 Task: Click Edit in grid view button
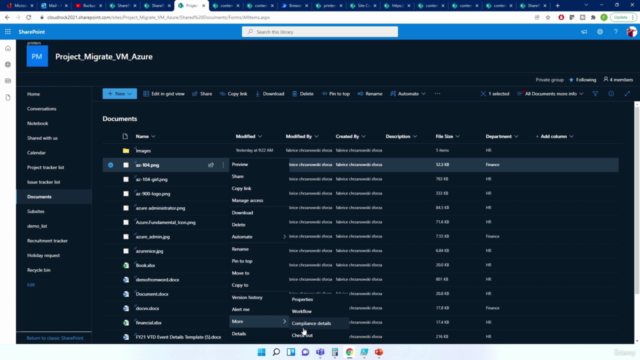coord(164,94)
